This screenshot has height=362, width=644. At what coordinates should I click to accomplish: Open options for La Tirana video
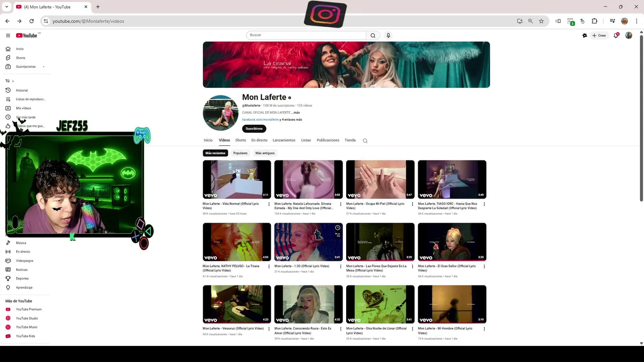click(x=269, y=266)
